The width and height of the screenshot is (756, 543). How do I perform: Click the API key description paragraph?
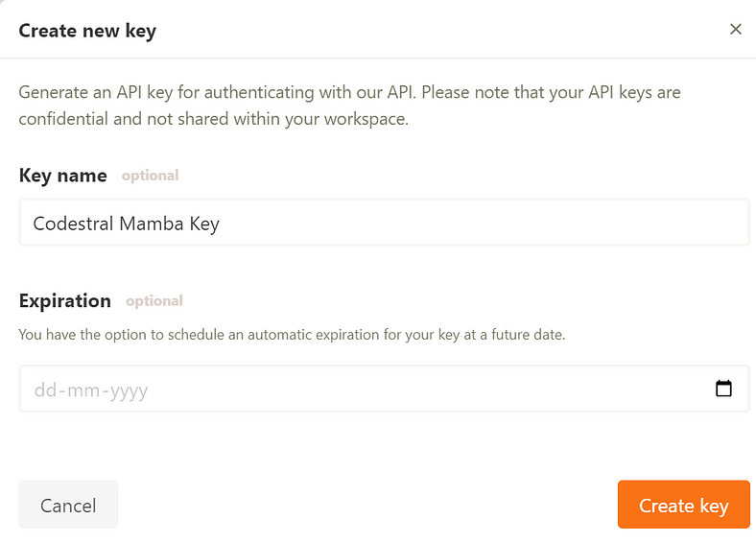coord(349,106)
